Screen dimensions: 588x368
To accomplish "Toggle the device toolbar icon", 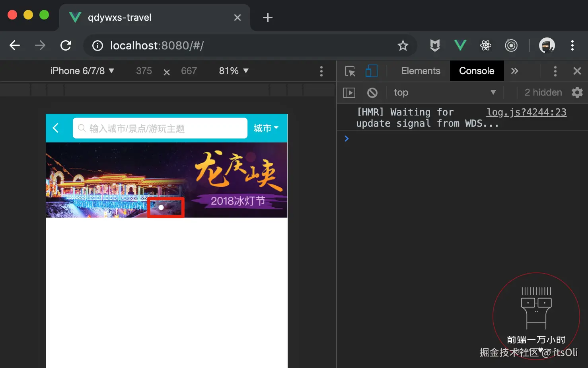I will tap(371, 71).
